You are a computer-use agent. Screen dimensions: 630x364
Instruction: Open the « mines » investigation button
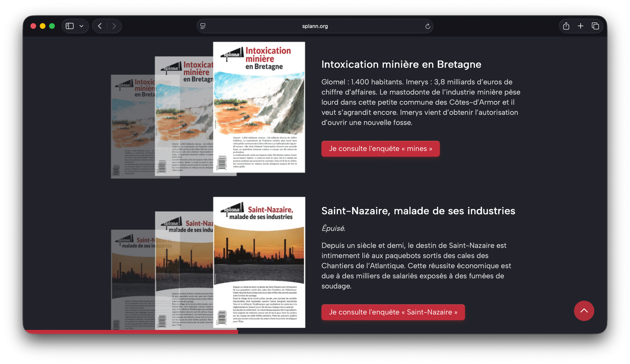click(x=381, y=149)
